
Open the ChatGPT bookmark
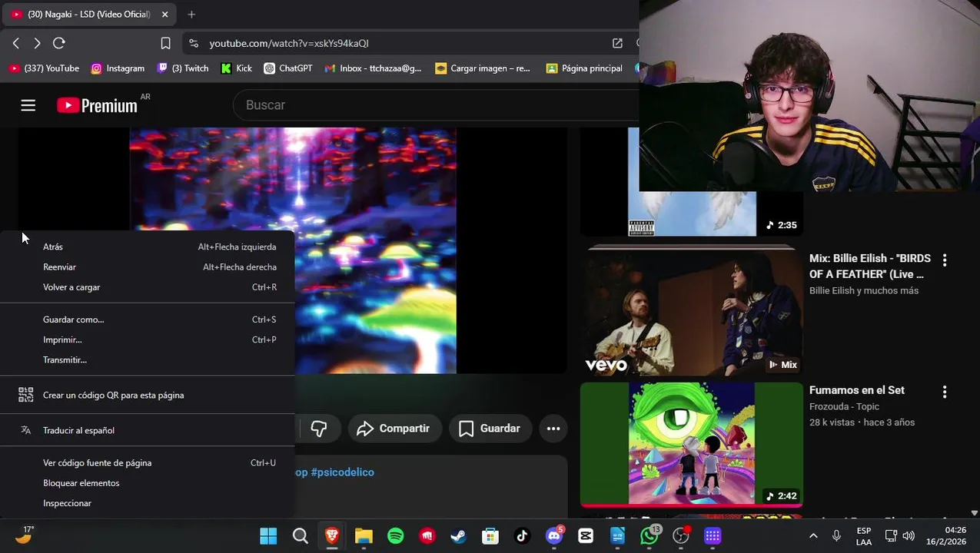pos(288,68)
